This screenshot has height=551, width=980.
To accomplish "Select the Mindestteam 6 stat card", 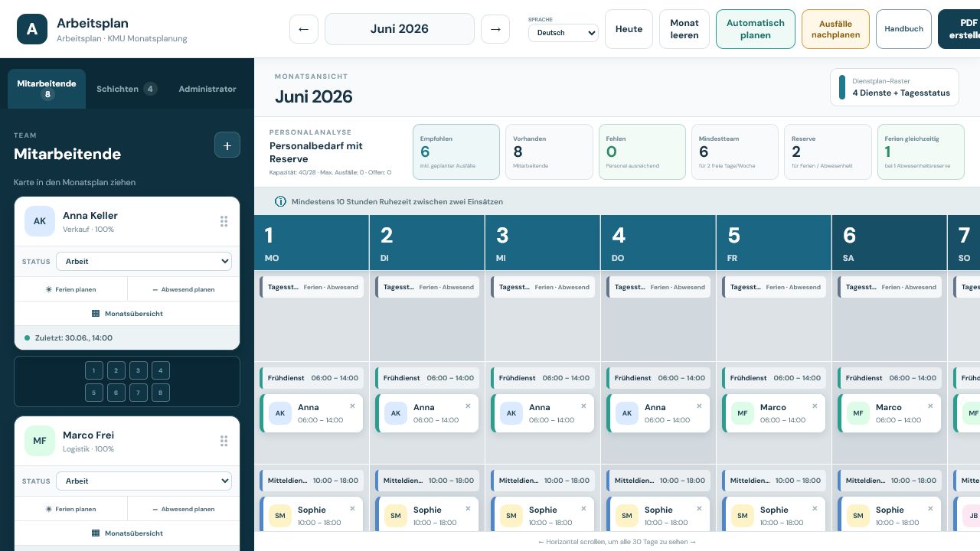I will click(735, 152).
